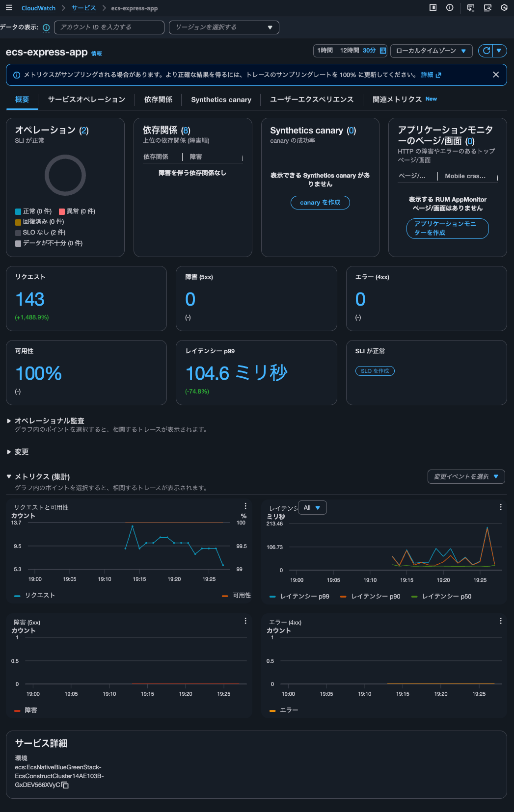
Task: Open the monitor troubleshoot icon in top bar
Action: (x=487, y=8)
